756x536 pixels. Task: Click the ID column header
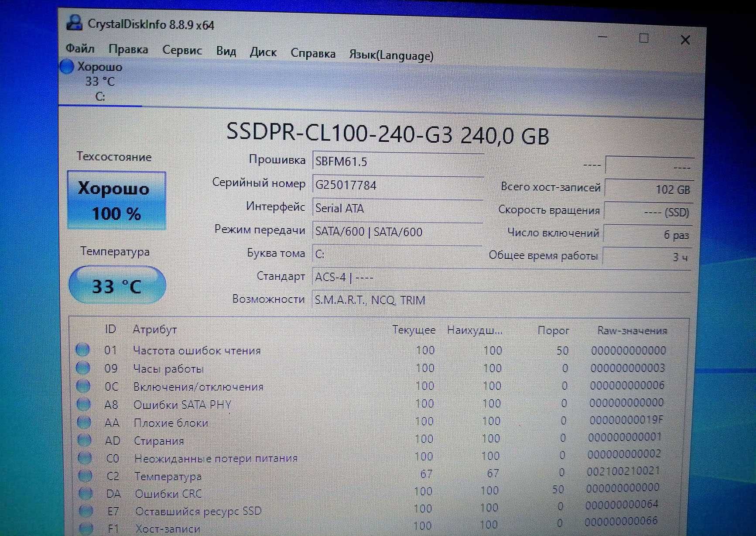pyautogui.click(x=110, y=329)
